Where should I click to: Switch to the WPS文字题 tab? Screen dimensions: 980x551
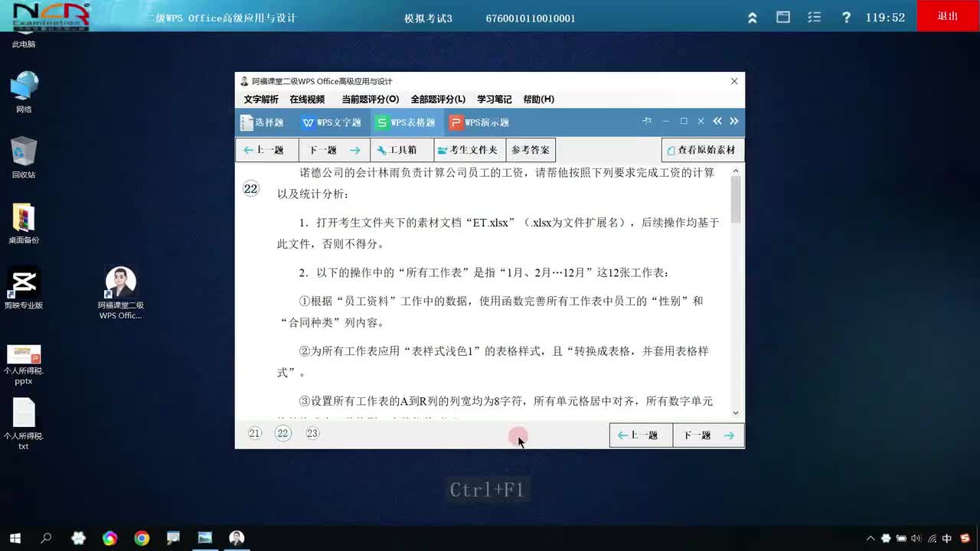(x=332, y=122)
